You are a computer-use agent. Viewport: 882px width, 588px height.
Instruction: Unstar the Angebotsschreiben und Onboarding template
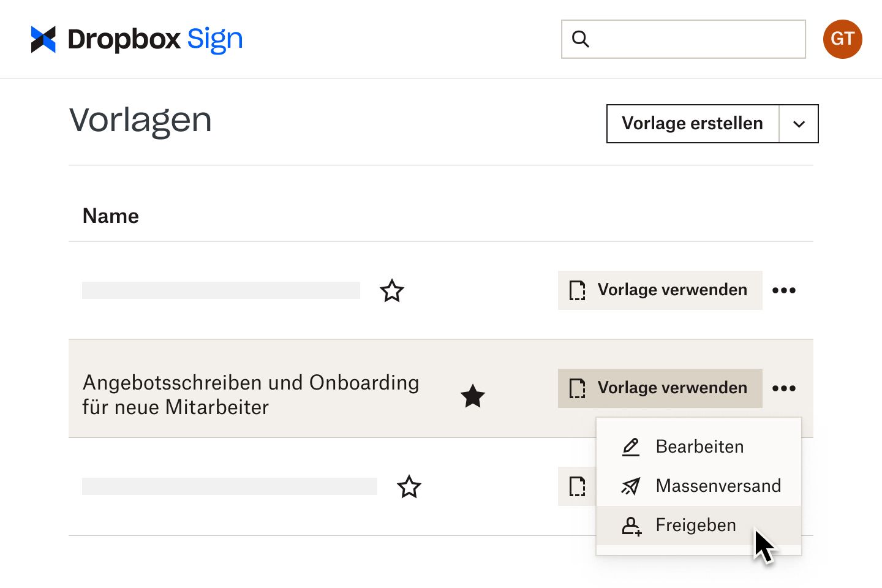pyautogui.click(x=473, y=396)
